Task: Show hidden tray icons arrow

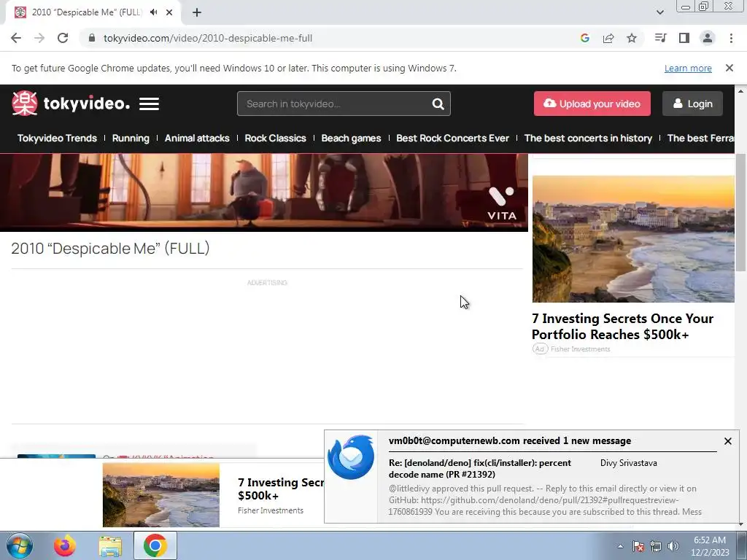Action: pos(620,546)
